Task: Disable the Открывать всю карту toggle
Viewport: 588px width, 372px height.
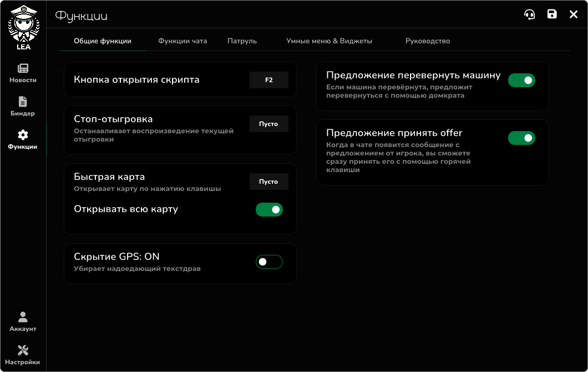Action: (x=269, y=209)
